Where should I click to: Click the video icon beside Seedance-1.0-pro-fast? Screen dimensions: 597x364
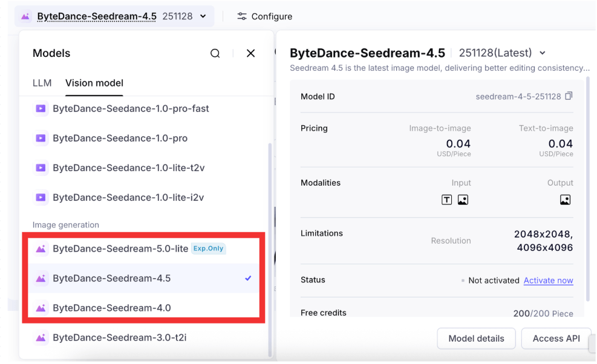coord(41,109)
